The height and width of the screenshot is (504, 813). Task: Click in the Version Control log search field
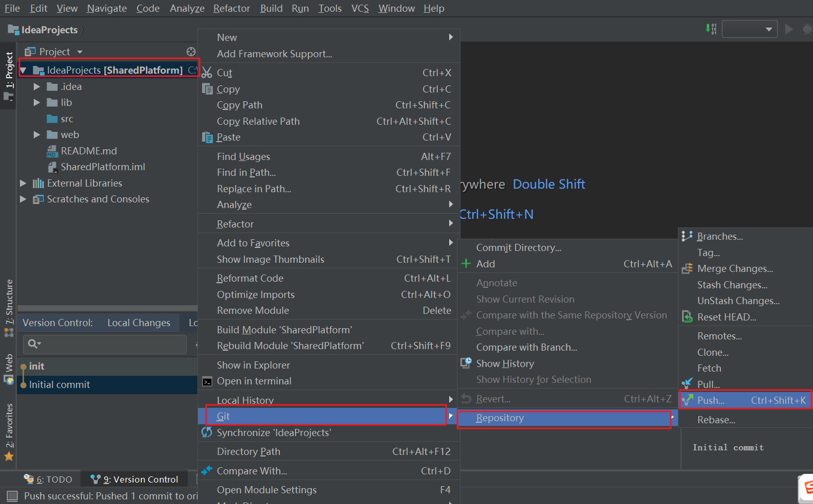click(x=105, y=344)
